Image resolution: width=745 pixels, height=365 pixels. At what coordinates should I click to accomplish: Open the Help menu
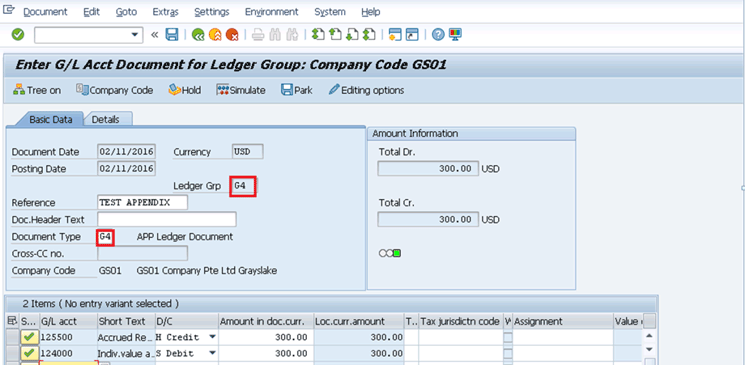pos(371,12)
